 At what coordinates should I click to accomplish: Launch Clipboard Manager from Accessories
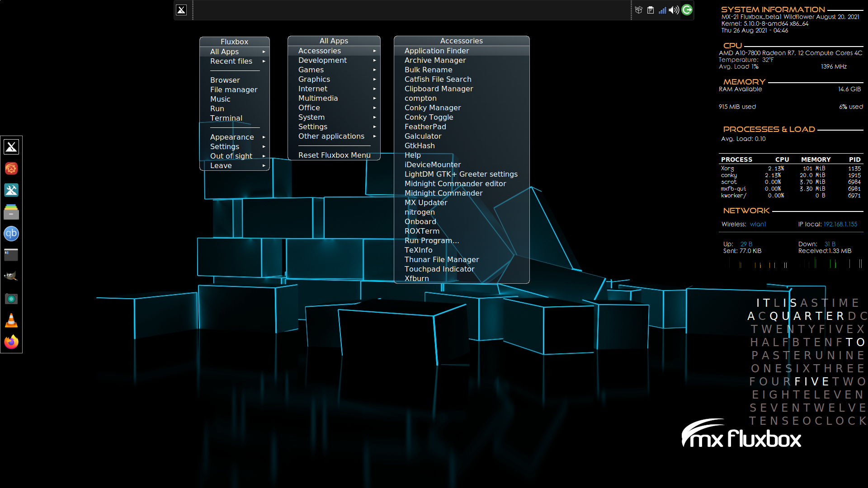462,89
